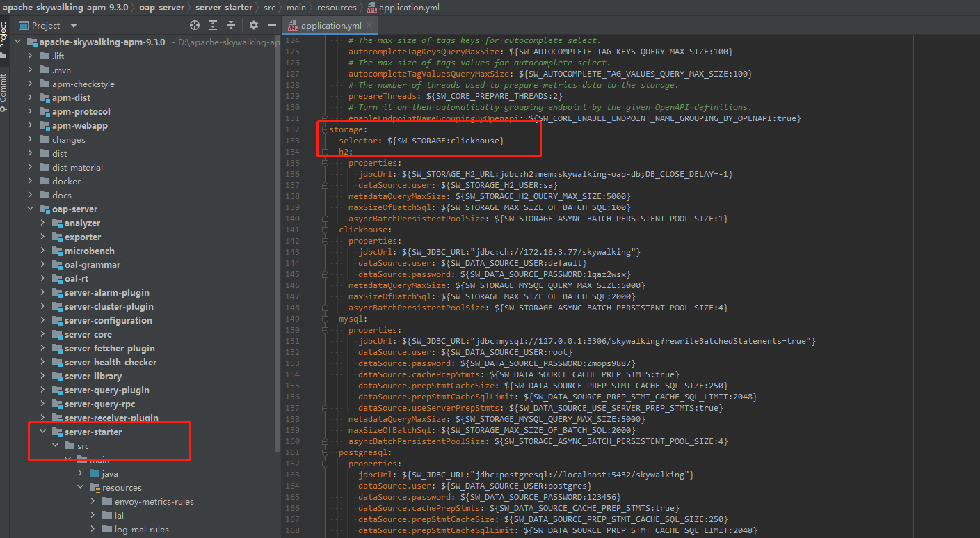980x538 pixels.
Task: Open Project panel gear options
Action: point(254,25)
